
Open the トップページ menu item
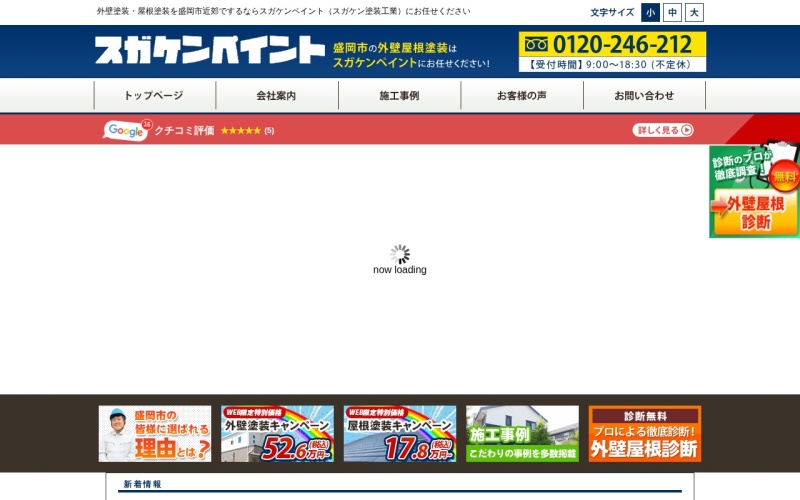pos(155,95)
